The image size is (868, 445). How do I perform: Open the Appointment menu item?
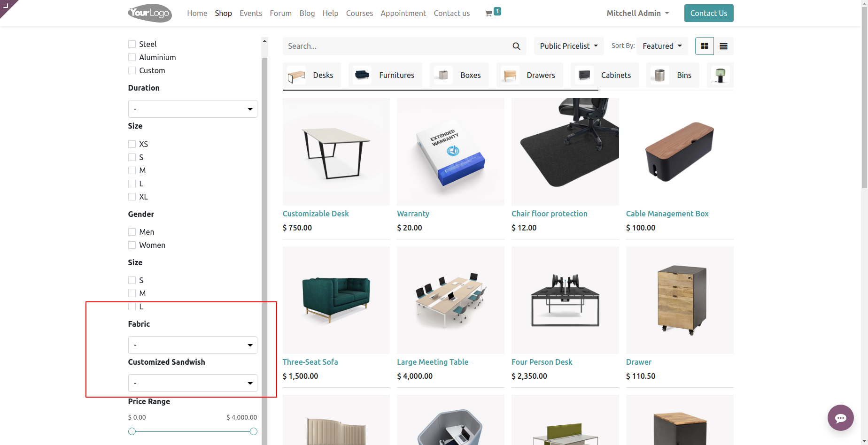pyautogui.click(x=403, y=13)
